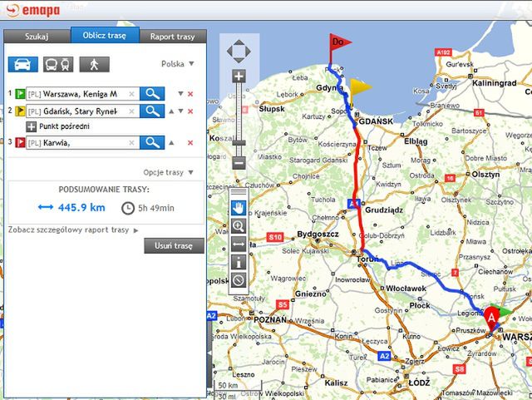Image resolution: width=532 pixels, height=400 pixels.
Task: Click the zoom level slider handle
Action: click(239, 143)
